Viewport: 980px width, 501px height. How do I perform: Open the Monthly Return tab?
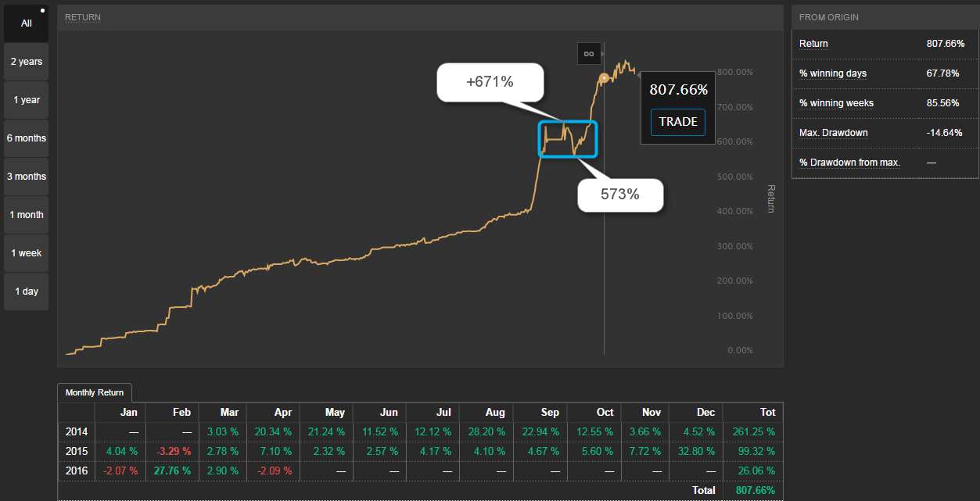pyautogui.click(x=95, y=392)
